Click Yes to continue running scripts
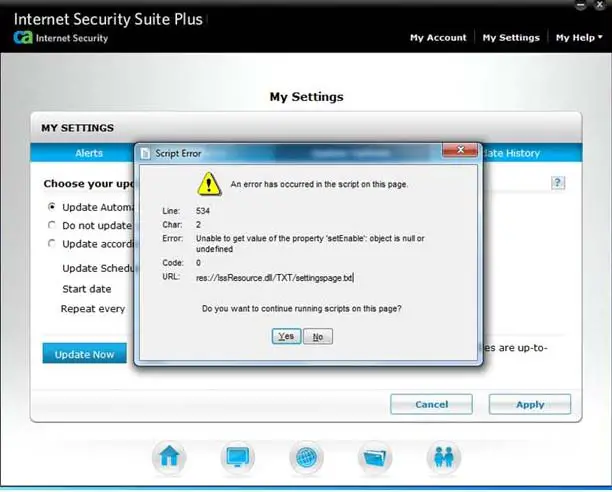The image size is (612, 492). [286, 336]
